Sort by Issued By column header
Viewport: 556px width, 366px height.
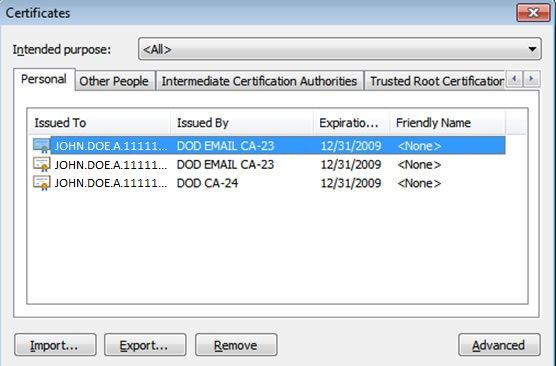tap(242, 123)
